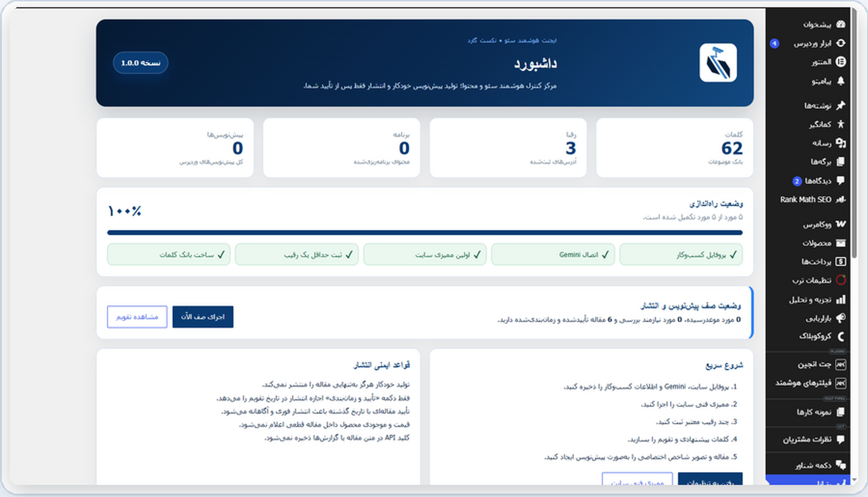Open نمونه کارها menu item
The height and width of the screenshot is (497, 868).
tap(808, 412)
